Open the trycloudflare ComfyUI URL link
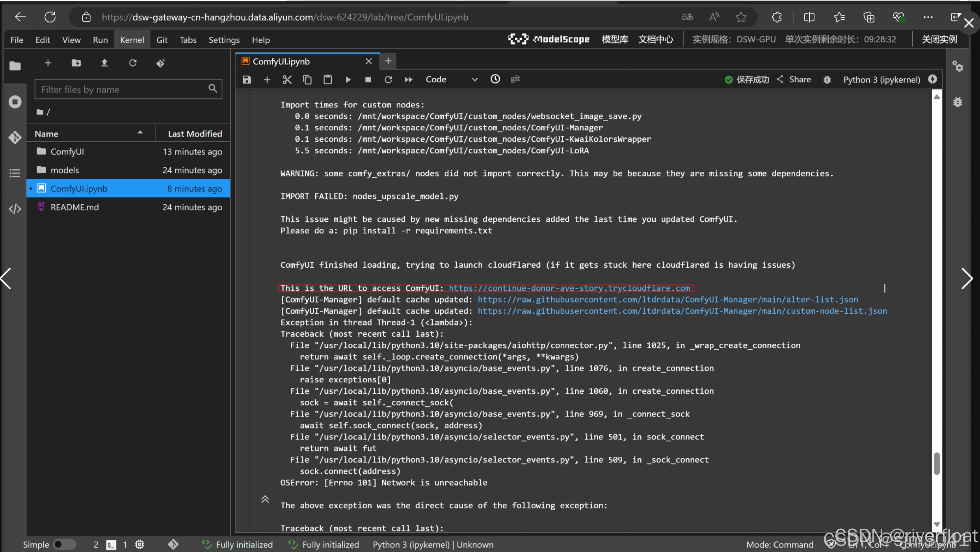The image size is (980, 552). (569, 288)
